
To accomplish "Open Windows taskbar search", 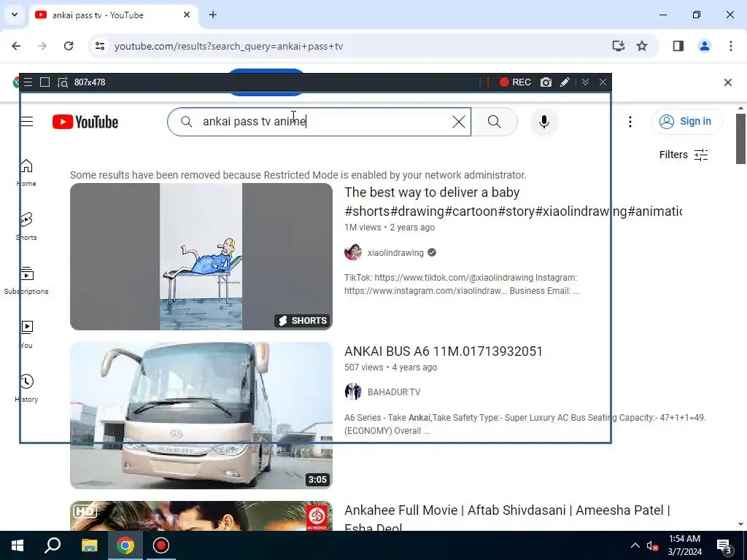I will pos(53,545).
